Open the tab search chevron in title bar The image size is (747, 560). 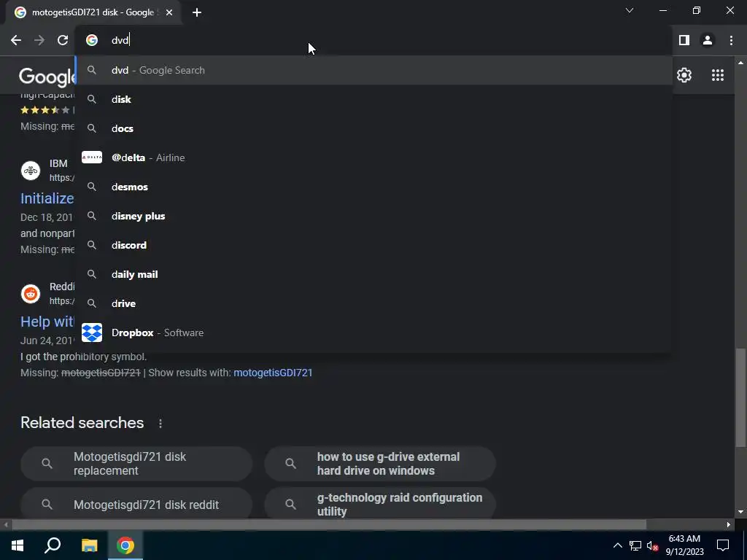click(630, 10)
